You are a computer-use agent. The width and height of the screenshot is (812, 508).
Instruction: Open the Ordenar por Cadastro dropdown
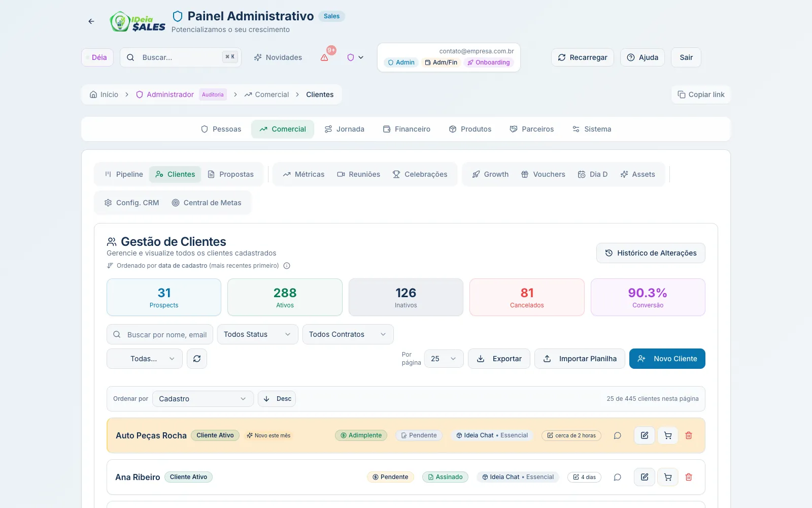point(203,399)
